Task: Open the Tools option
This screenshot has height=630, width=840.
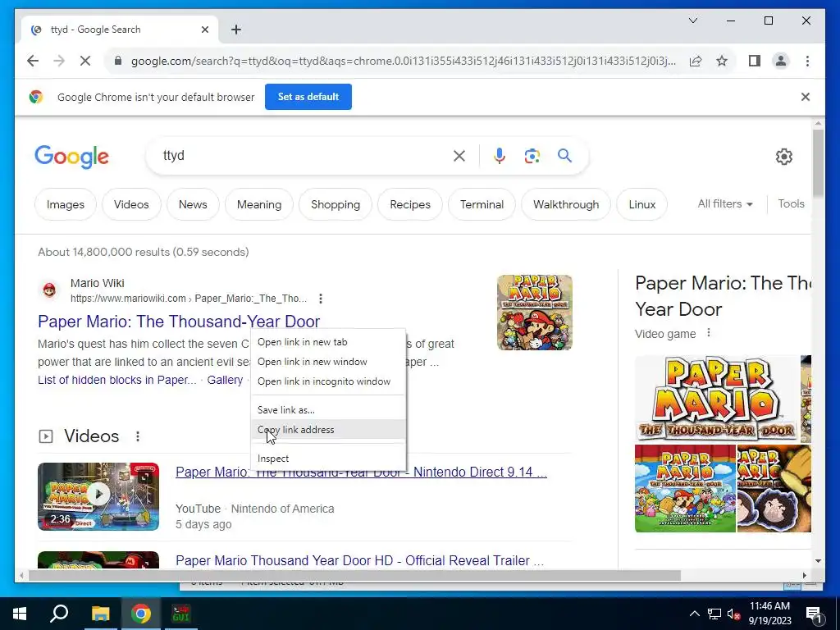Action: (x=791, y=203)
